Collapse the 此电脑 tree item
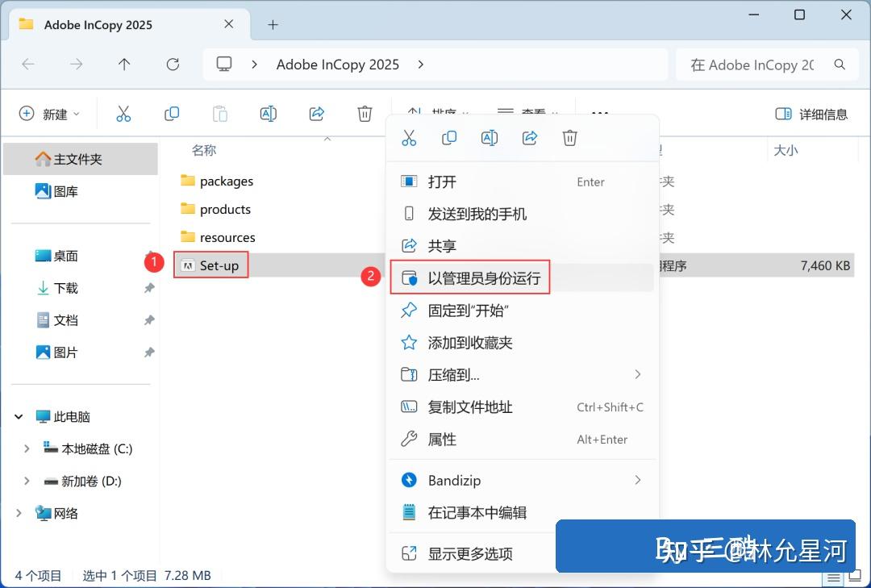This screenshot has height=588, width=871. tap(18, 416)
